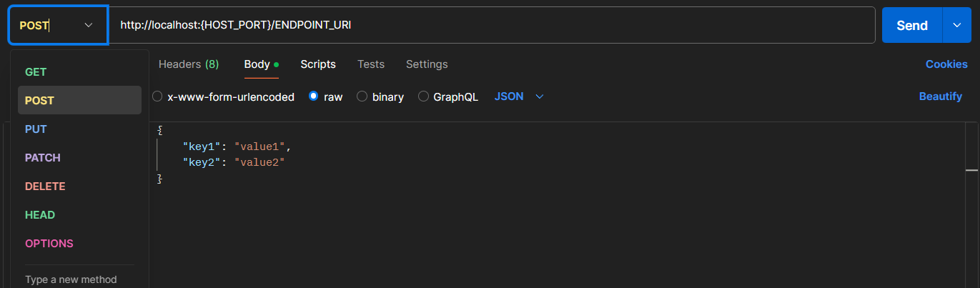Open the Send options dropdown arrow
Image resolution: width=980 pixels, height=288 pixels.
pos(957,26)
